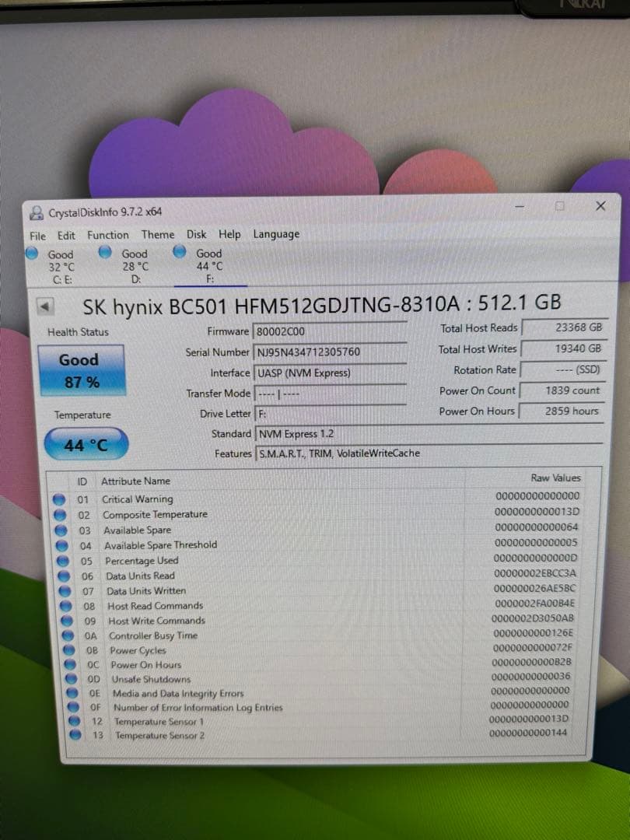Click the CrystalDiskInfo title bar icon
The height and width of the screenshot is (840, 630).
(37, 212)
